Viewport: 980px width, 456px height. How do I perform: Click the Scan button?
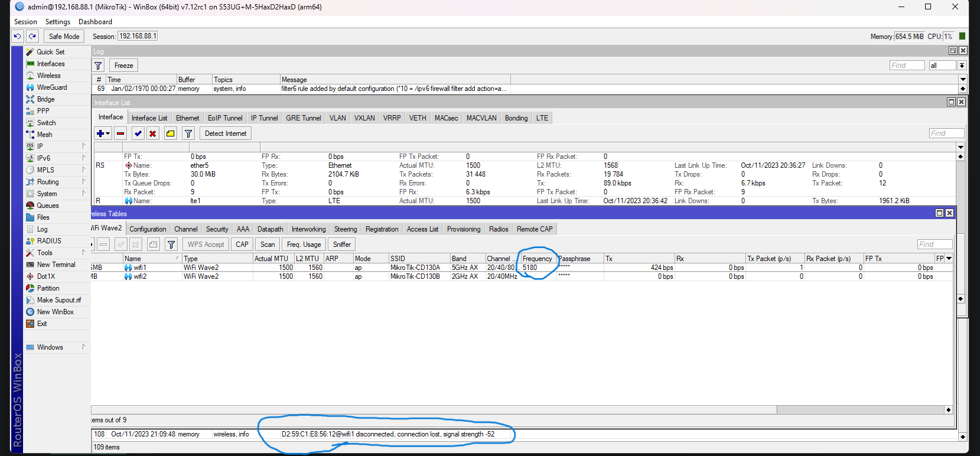268,245
